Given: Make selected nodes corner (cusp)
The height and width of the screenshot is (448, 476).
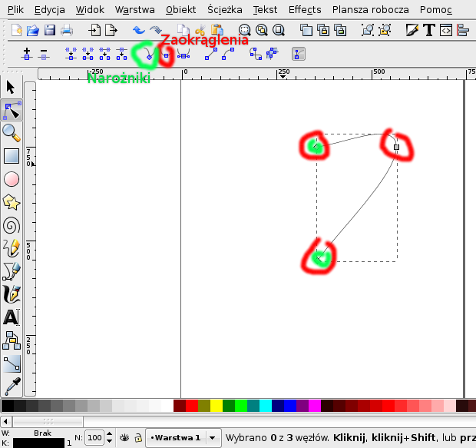Looking at the screenshot, I should point(148,55).
